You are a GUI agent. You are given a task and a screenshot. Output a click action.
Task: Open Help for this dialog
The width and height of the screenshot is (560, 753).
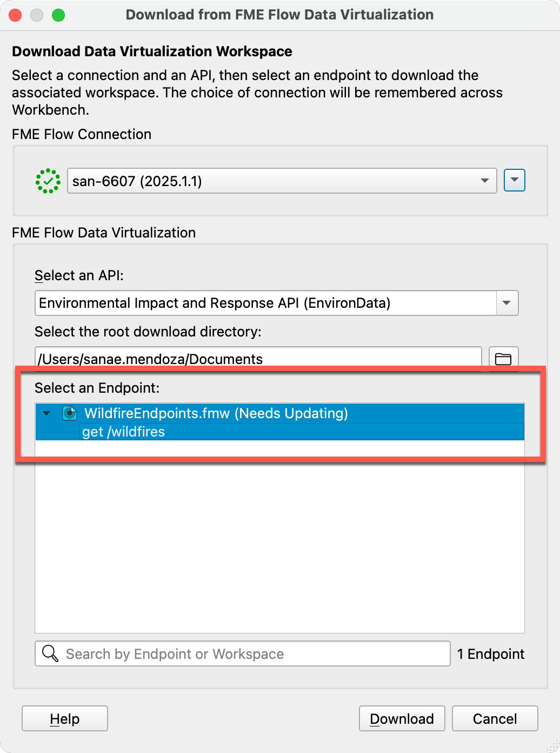[x=65, y=718]
